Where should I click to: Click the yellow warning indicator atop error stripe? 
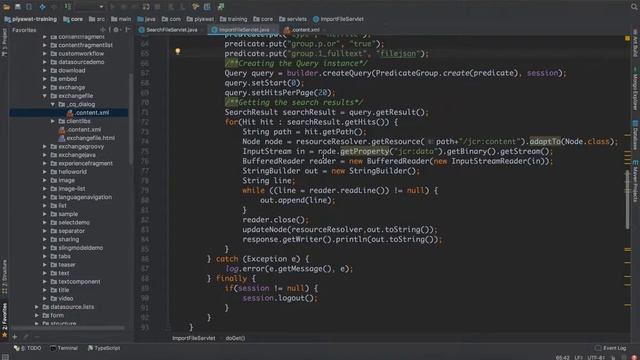click(x=627, y=38)
